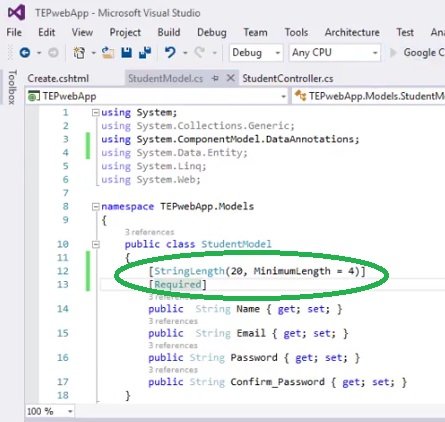Image resolution: width=445 pixels, height=422 pixels.
Task: Collapse the using directives block
Action: click(96, 113)
